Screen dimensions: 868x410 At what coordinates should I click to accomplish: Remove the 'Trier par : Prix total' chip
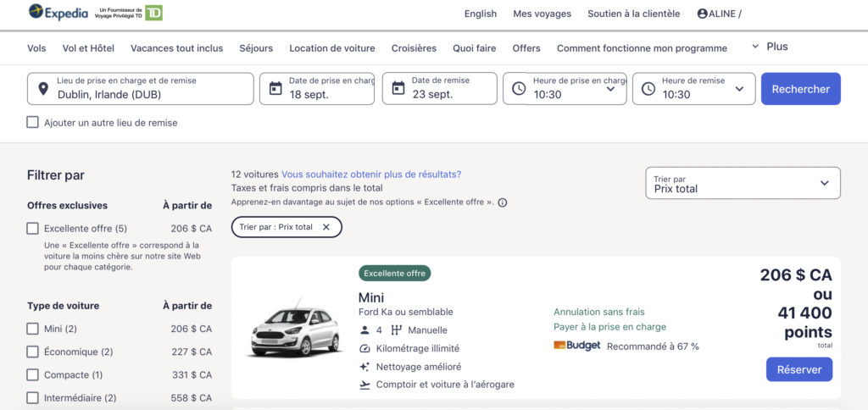pos(326,227)
